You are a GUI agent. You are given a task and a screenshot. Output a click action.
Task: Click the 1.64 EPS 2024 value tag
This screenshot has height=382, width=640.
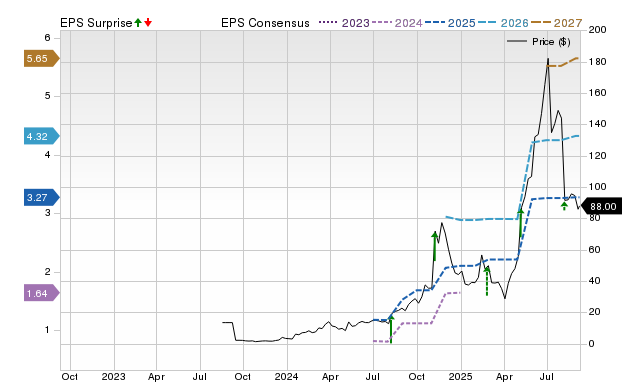(42, 293)
